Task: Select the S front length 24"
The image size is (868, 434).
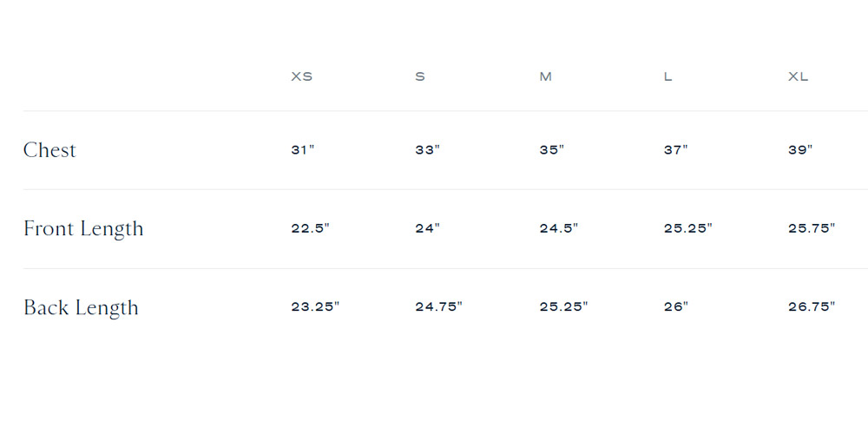Action: [427, 229]
